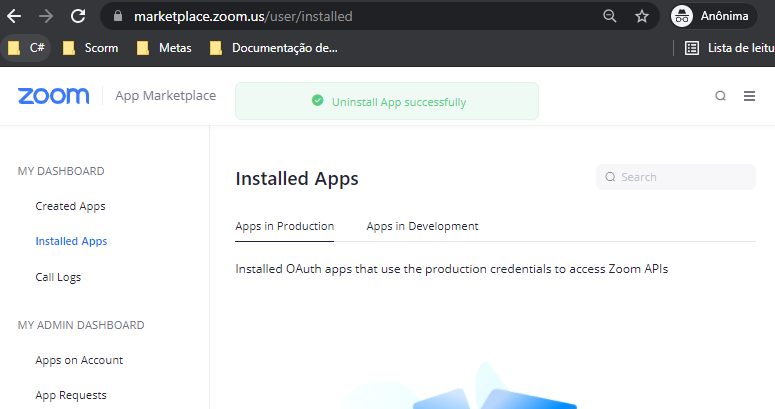Switch to Apps in Development tab
Image resolution: width=775 pixels, height=409 pixels.
pyautogui.click(x=422, y=227)
